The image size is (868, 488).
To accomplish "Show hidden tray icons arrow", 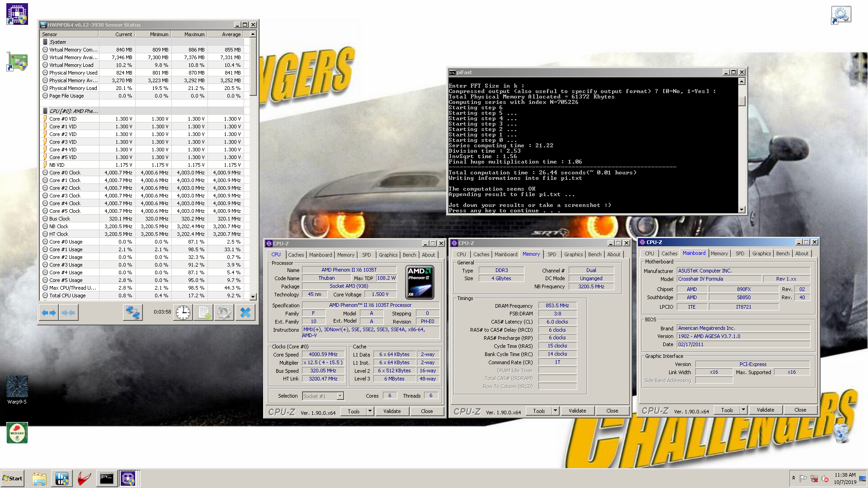I will (x=793, y=478).
